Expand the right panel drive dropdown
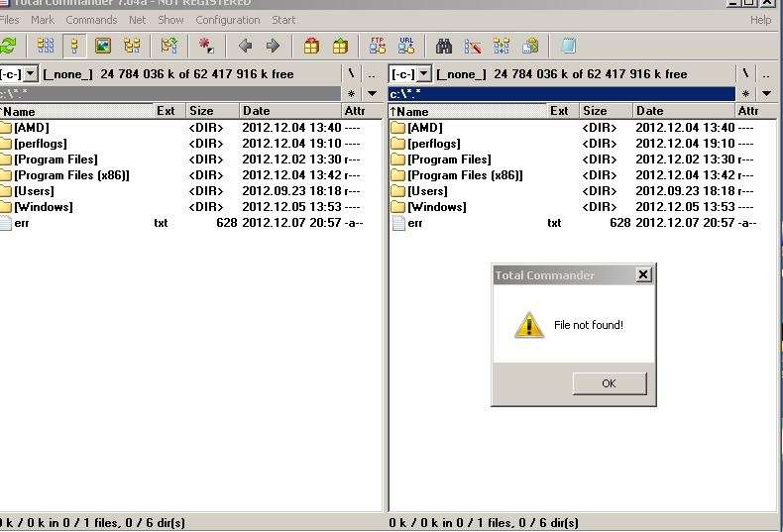This screenshot has width=783, height=532. (424, 74)
